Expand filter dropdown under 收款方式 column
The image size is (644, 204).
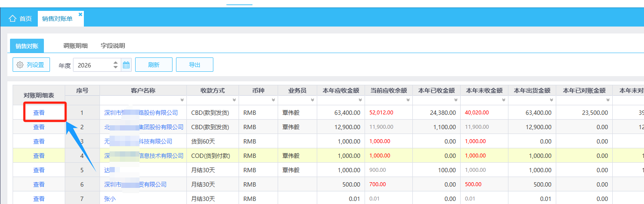pos(234,100)
